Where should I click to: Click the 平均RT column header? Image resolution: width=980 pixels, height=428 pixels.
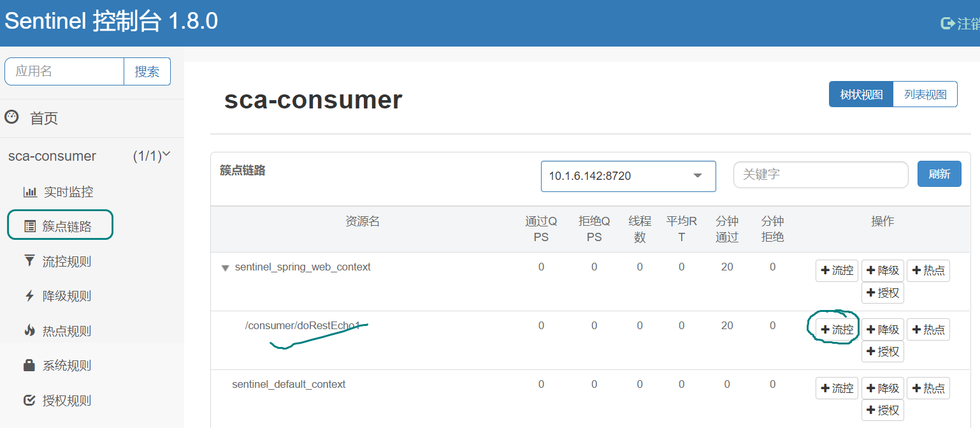click(681, 229)
